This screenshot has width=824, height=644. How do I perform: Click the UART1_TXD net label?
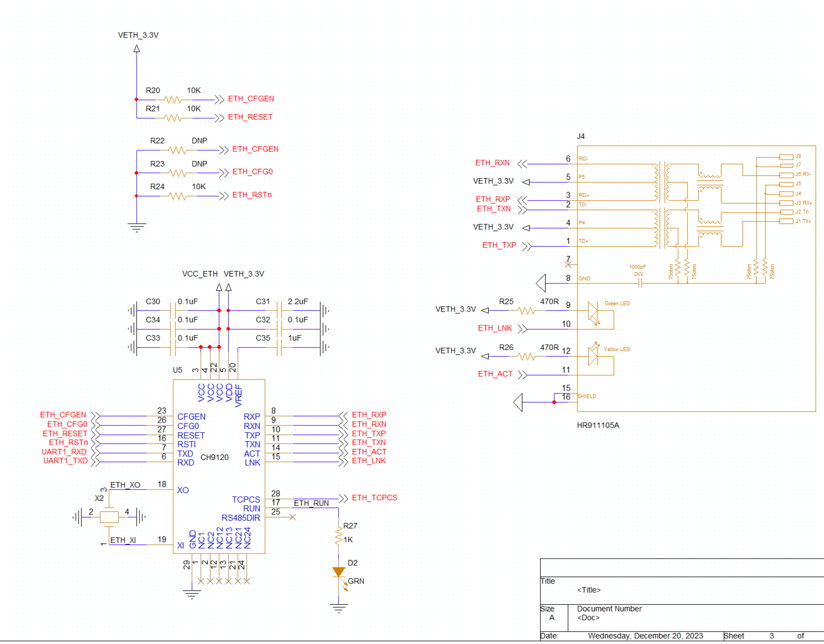pyautogui.click(x=65, y=461)
